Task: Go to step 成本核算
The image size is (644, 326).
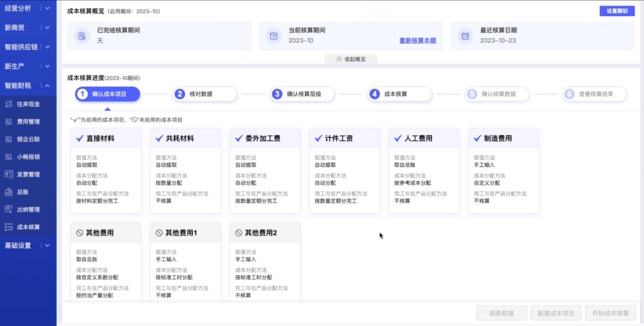Action: click(x=400, y=94)
